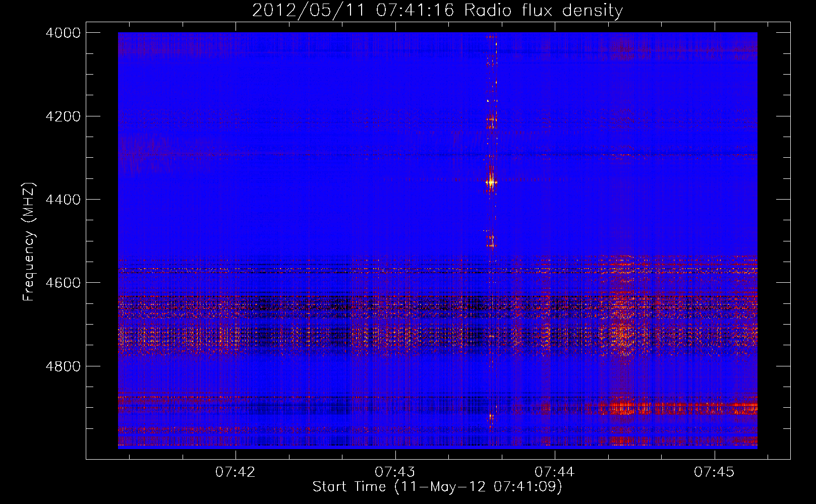Click the bright yellow burst near 4360 MHz
Screen dimensions: 816x504
click(491, 182)
